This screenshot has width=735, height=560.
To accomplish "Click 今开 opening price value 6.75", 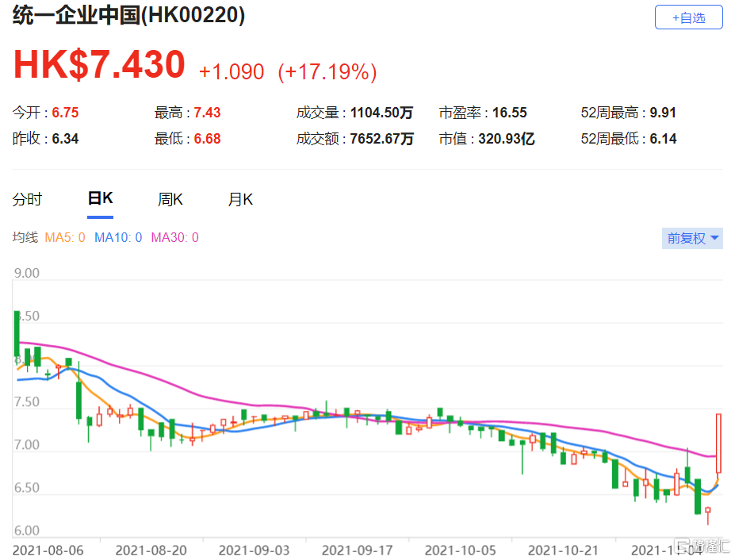I will 65,113.
